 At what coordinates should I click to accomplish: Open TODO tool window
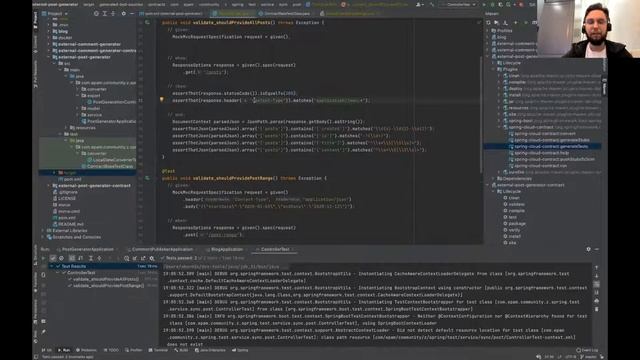pyautogui.click(x=111, y=350)
